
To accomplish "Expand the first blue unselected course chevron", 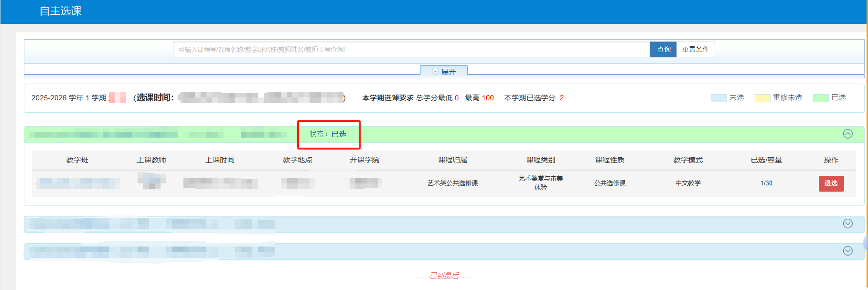I will tap(847, 224).
